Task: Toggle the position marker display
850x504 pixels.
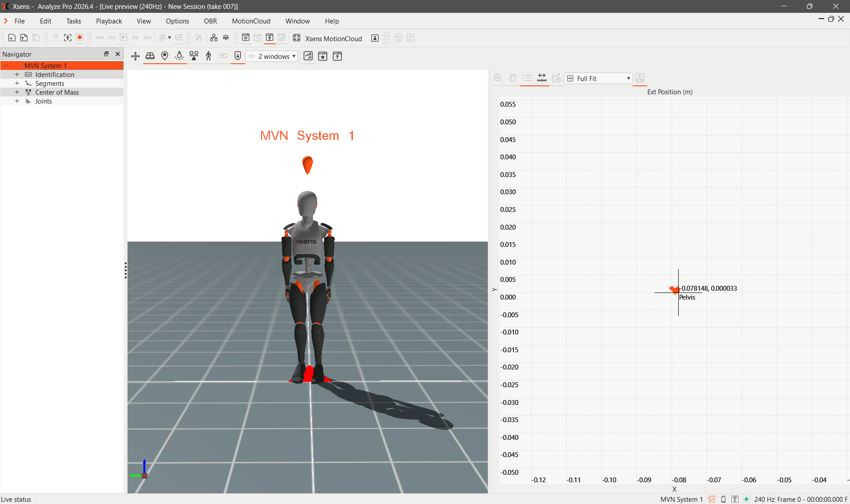Action: [165, 56]
